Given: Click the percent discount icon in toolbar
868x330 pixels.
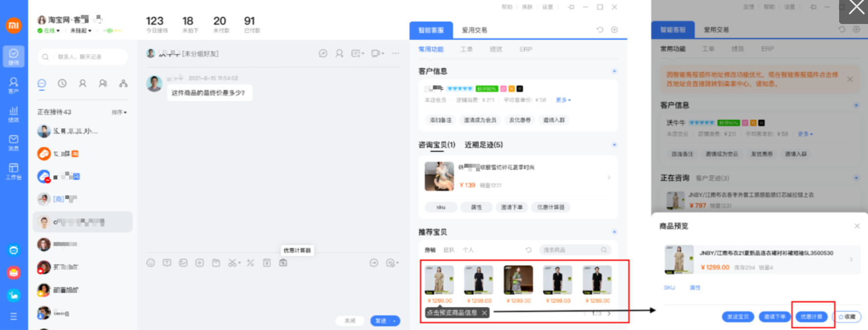Looking at the screenshot, I should 250,263.
